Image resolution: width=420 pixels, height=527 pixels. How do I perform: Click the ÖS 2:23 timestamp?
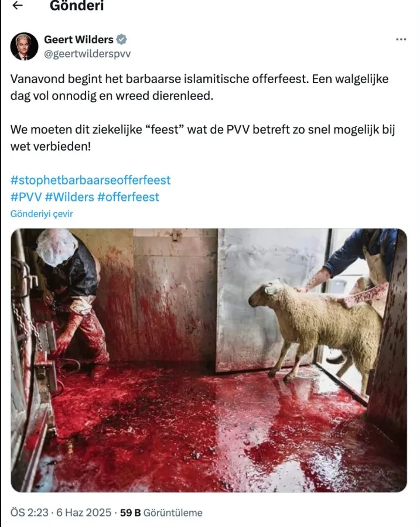coord(29,512)
